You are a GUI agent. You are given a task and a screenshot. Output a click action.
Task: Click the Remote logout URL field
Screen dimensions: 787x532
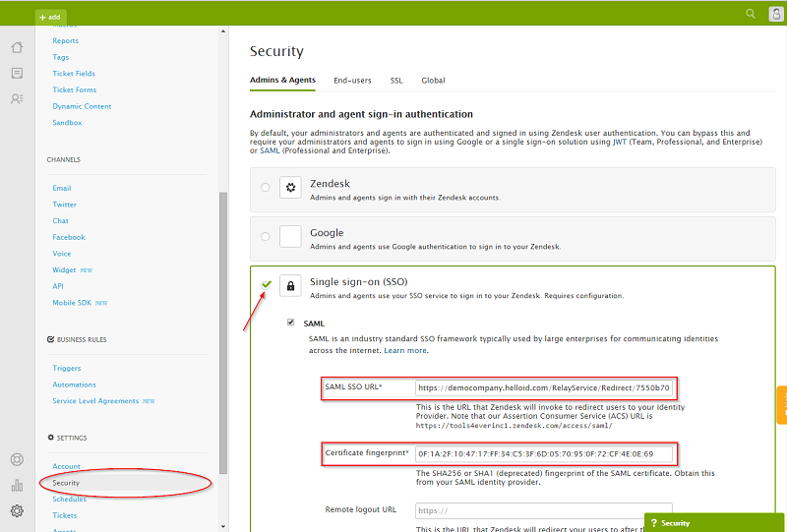coord(544,510)
